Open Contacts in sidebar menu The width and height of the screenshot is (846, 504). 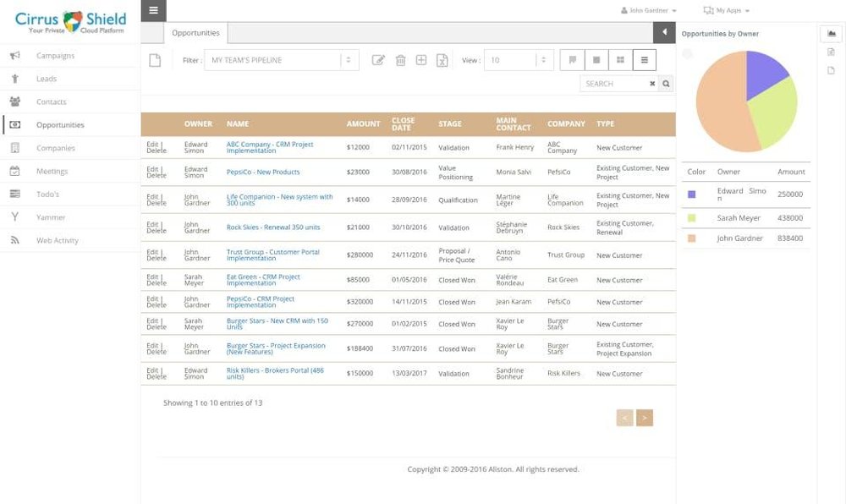click(52, 101)
